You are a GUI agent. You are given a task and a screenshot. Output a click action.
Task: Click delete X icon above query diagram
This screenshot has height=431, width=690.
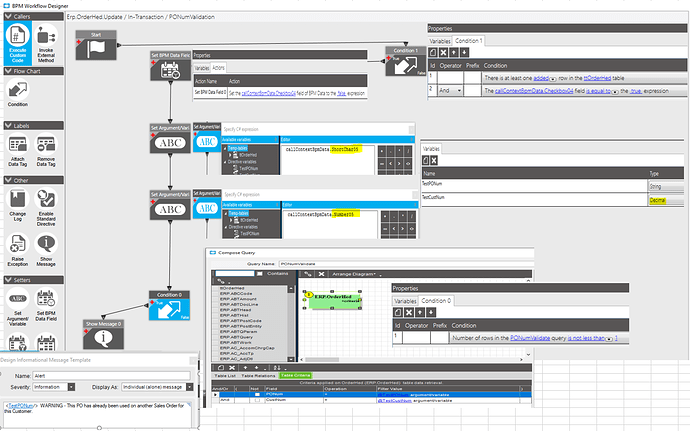click(322, 274)
